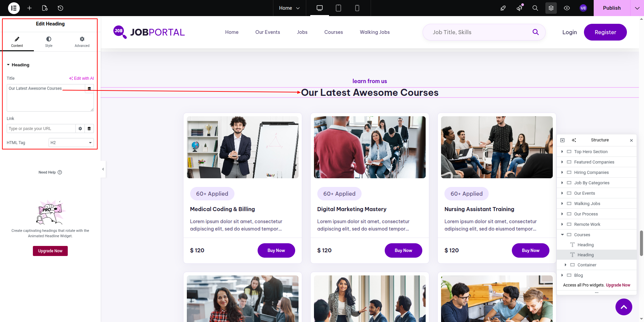Image resolution: width=644 pixels, height=322 pixels.
Task: Switch to the Style tab
Action: 49,42
